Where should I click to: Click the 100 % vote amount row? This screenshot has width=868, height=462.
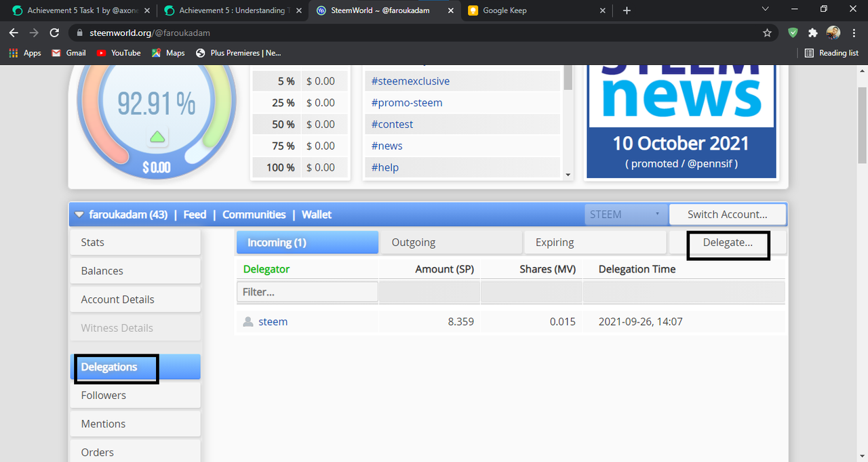click(x=300, y=168)
